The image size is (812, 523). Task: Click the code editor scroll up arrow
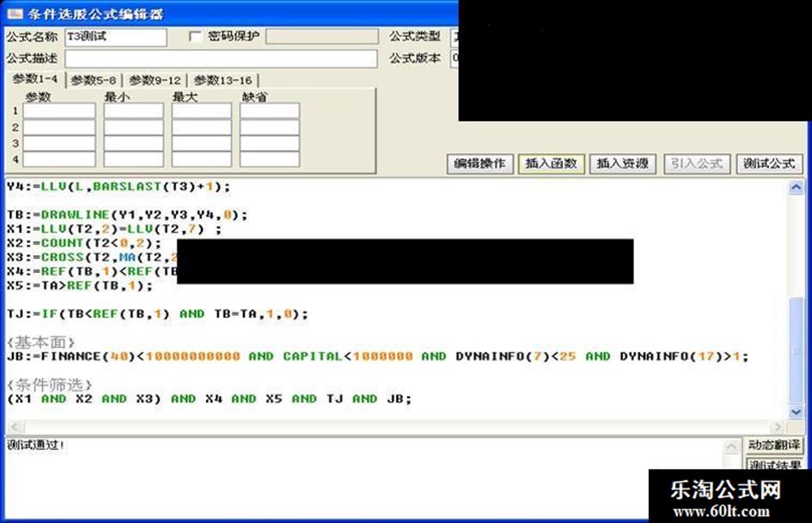(797, 187)
